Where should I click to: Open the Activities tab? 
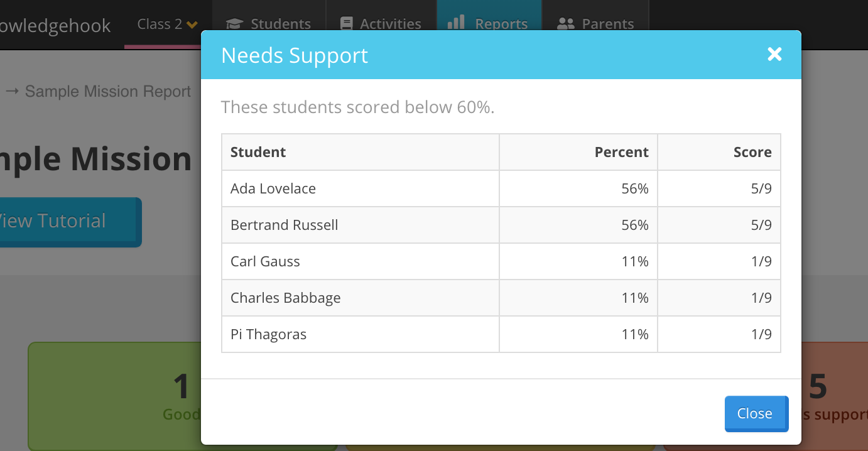390,24
